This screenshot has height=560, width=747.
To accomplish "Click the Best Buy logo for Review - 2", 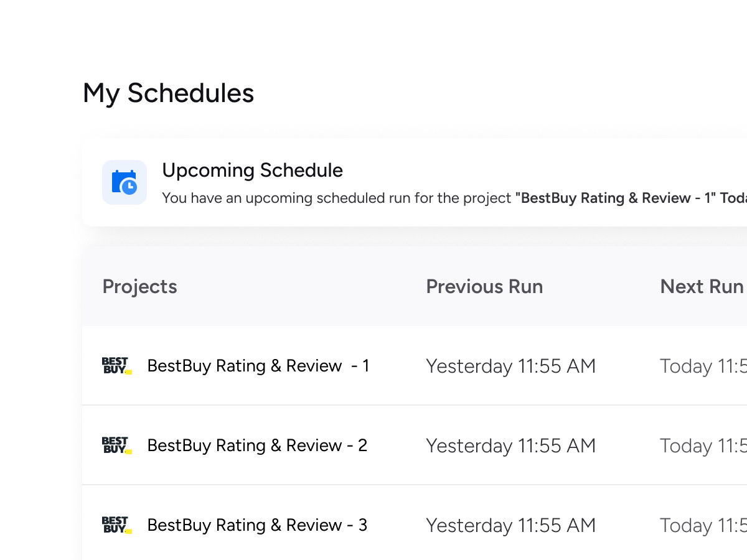I will coord(116,446).
